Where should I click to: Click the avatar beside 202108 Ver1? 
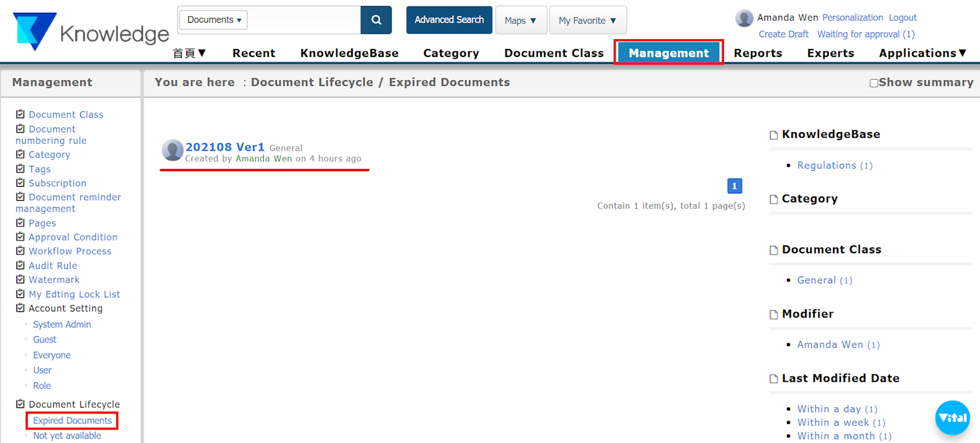click(172, 151)
